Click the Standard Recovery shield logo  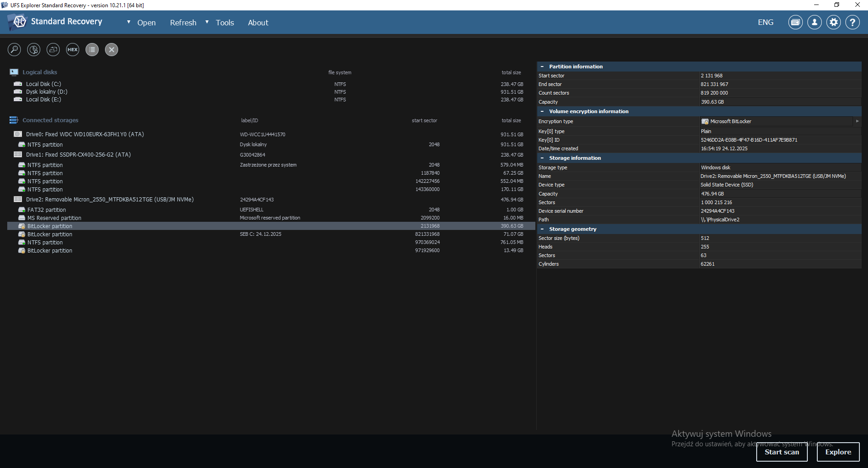[18, 22]
